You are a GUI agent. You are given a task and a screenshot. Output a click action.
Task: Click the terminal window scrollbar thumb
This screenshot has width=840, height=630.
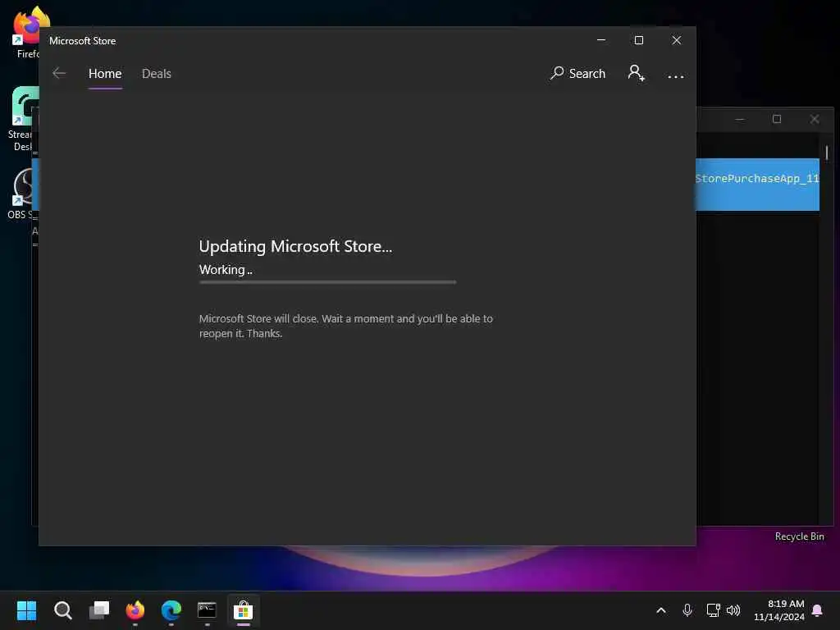click(827, 153)
